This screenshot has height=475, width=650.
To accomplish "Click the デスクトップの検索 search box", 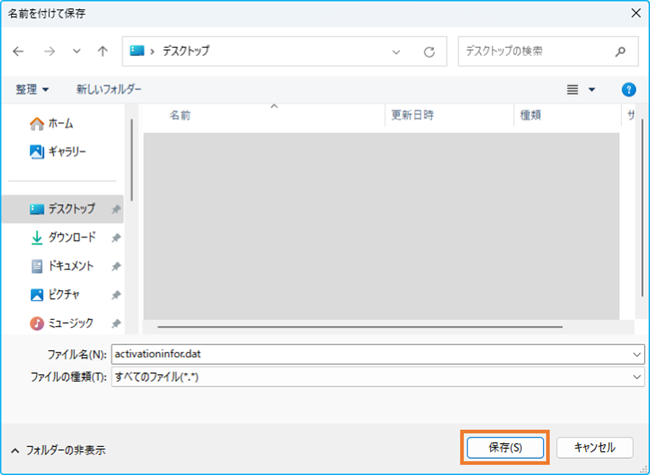I will [548, 51].
